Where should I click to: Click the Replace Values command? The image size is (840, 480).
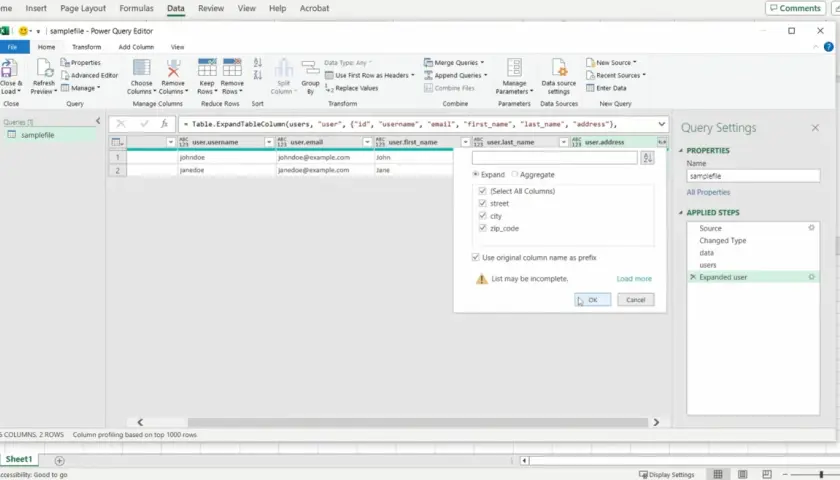[351, 88]
